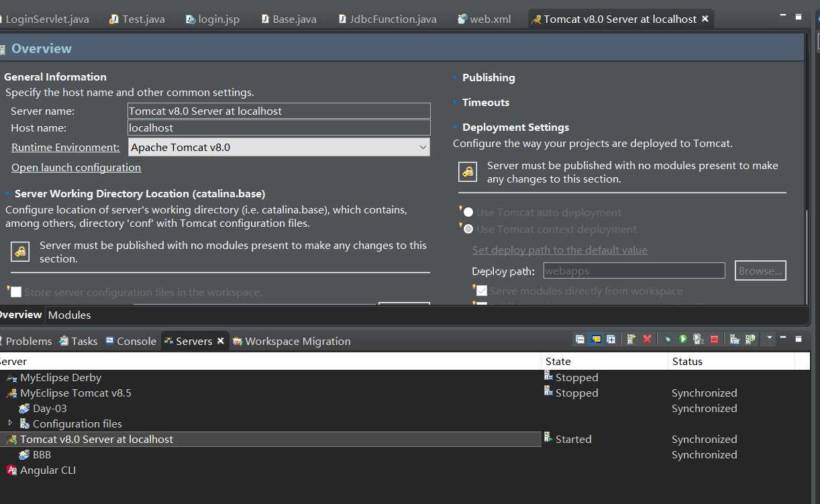Click Set deploy path to default link

pos(560,250)
